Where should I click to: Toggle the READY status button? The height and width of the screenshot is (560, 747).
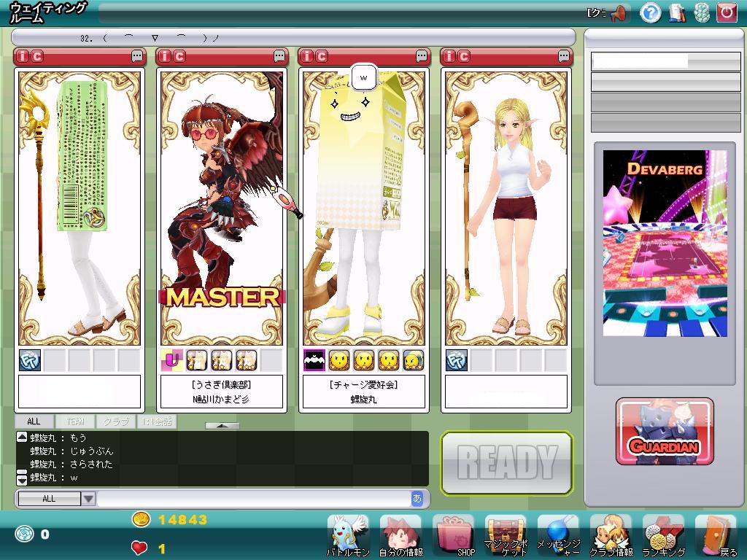(x=506, y=462)
